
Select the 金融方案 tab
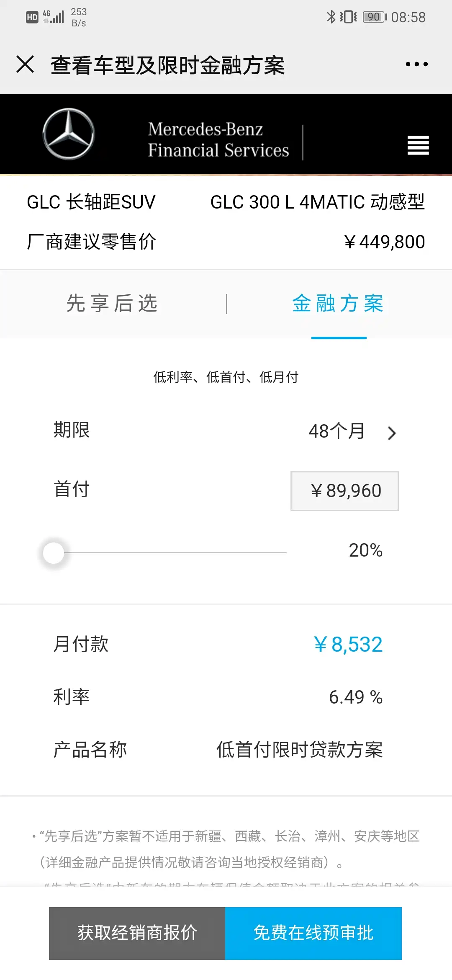338,304
